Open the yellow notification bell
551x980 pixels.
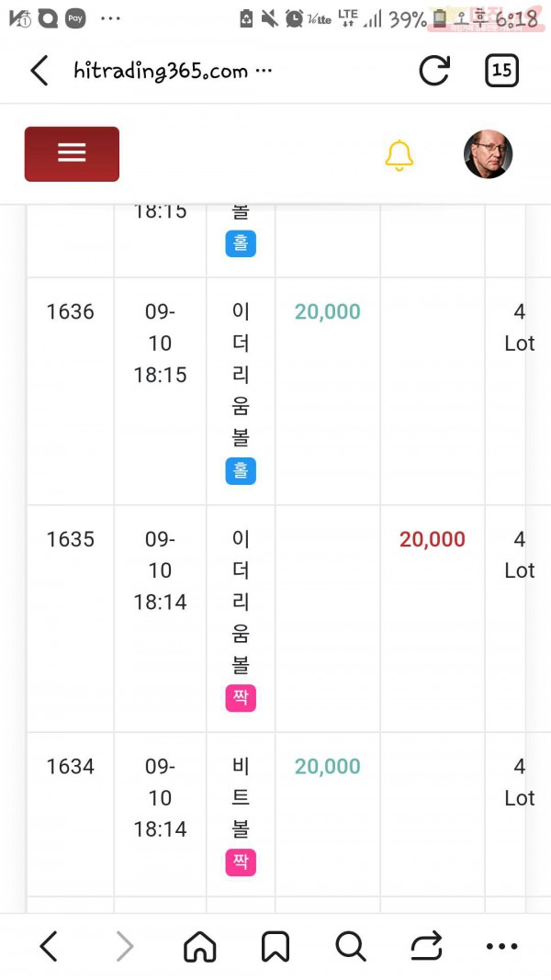(x=399, y=155)
